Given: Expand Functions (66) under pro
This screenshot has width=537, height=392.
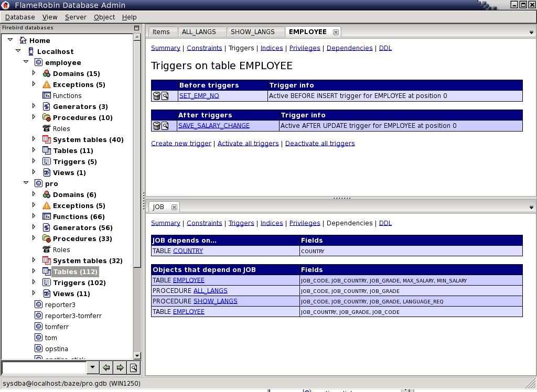Looking at the screenshot, I should tap(34, 216).
